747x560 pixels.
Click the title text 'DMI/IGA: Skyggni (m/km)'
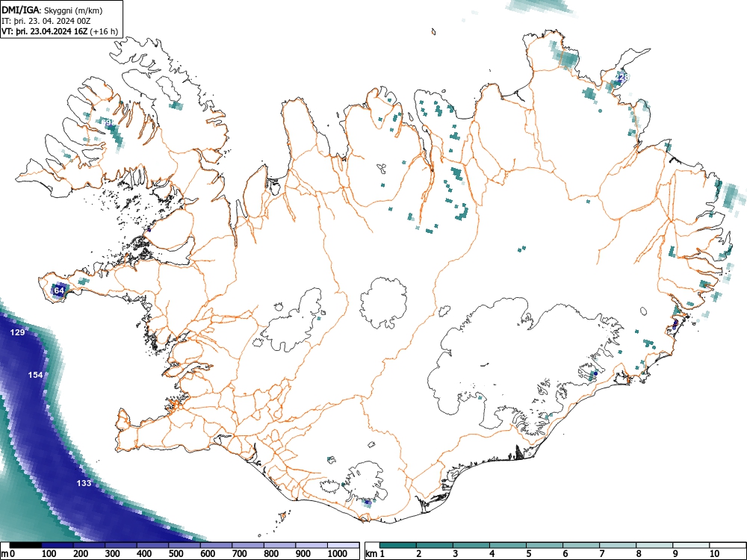click(x=52, y=10)
